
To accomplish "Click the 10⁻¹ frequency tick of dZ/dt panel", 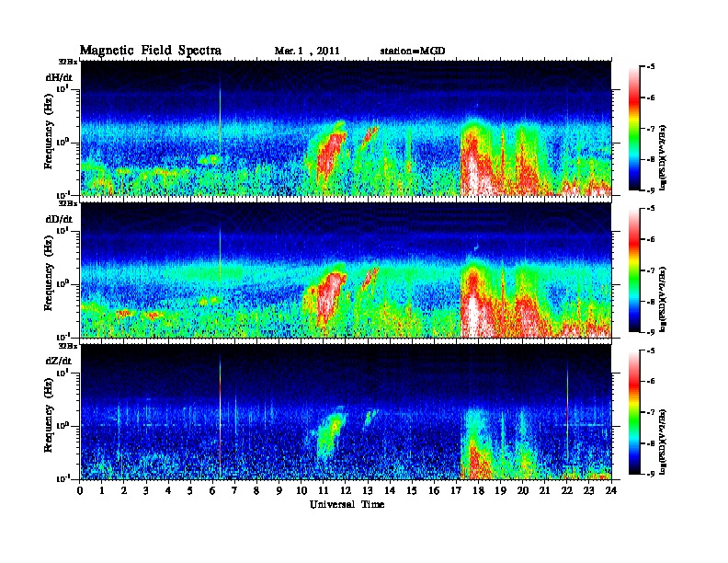I will pyautogui.click(x=63, y=477).
